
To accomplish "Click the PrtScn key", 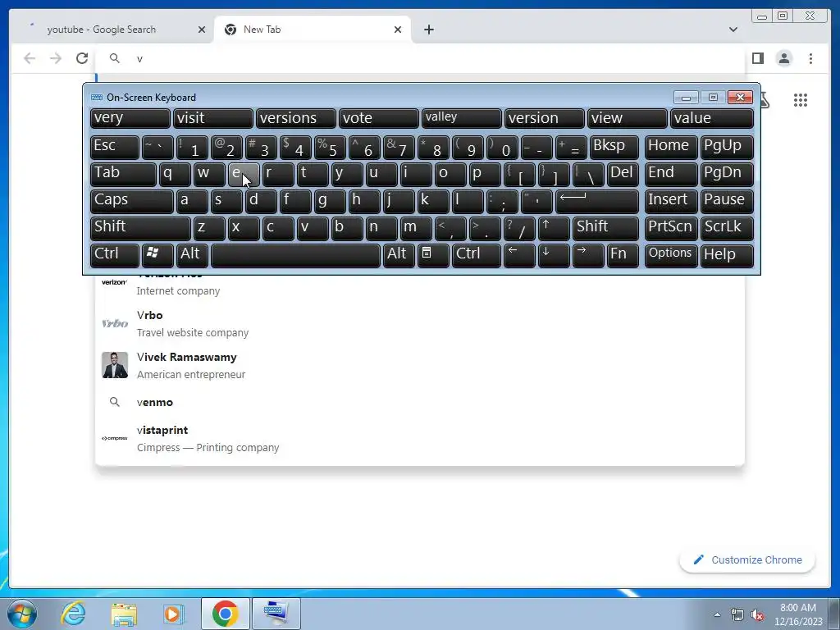I will pos(671,228).
